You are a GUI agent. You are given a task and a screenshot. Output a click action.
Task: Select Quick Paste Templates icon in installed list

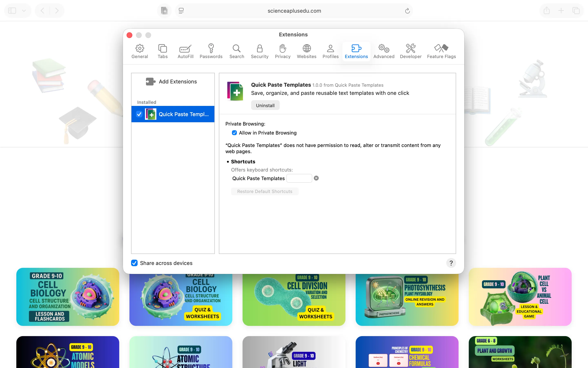[x=151, y=114]
